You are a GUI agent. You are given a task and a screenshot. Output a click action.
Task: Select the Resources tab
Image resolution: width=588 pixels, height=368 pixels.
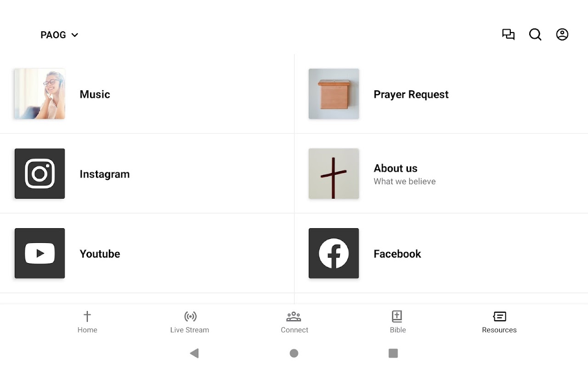499,322
